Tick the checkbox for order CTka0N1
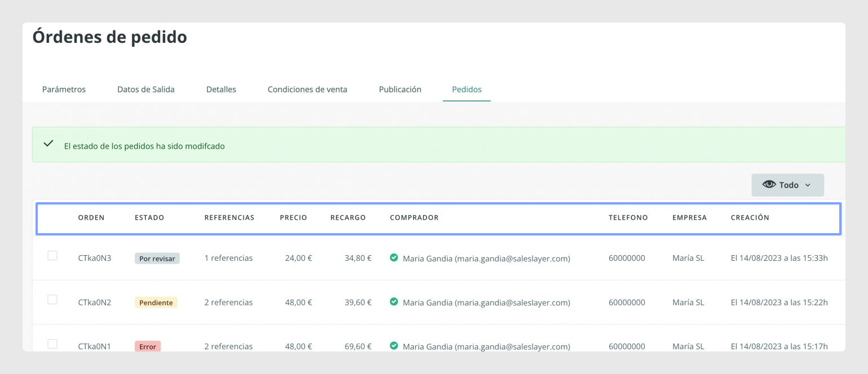The width and height of the screenshot is (868, 374). [52, 344]
